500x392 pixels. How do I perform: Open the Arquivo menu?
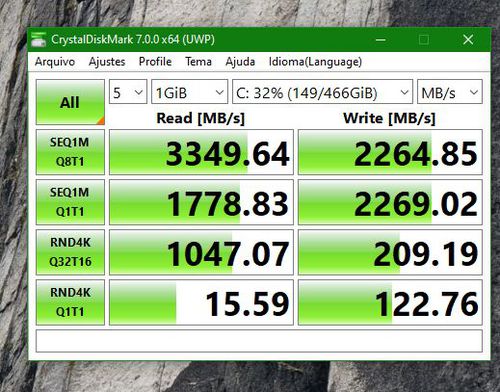(55, 62)
